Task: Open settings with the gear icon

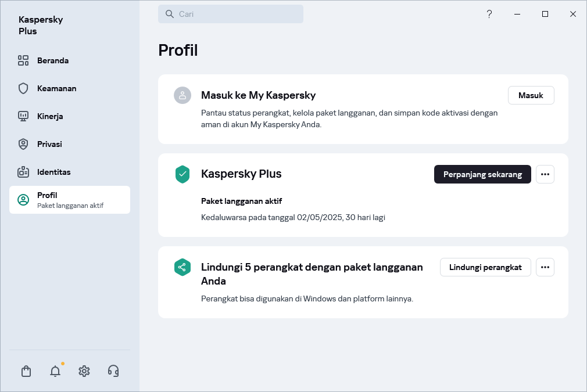Action: 84,371
